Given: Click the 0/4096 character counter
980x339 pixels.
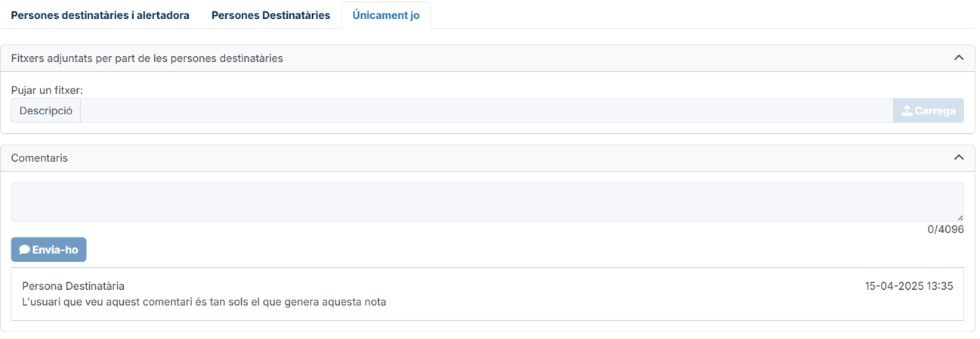Looking at the screenshot, I should [x=945, y=229].
